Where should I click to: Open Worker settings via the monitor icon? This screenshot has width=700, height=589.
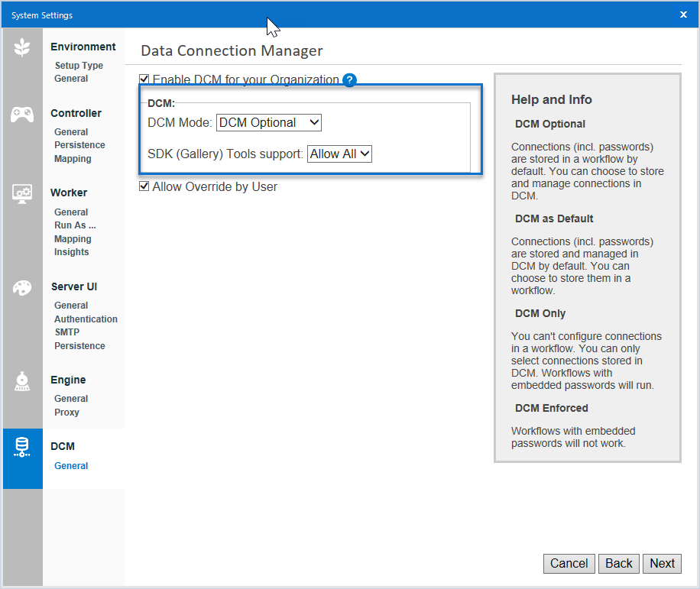point(22,193)
